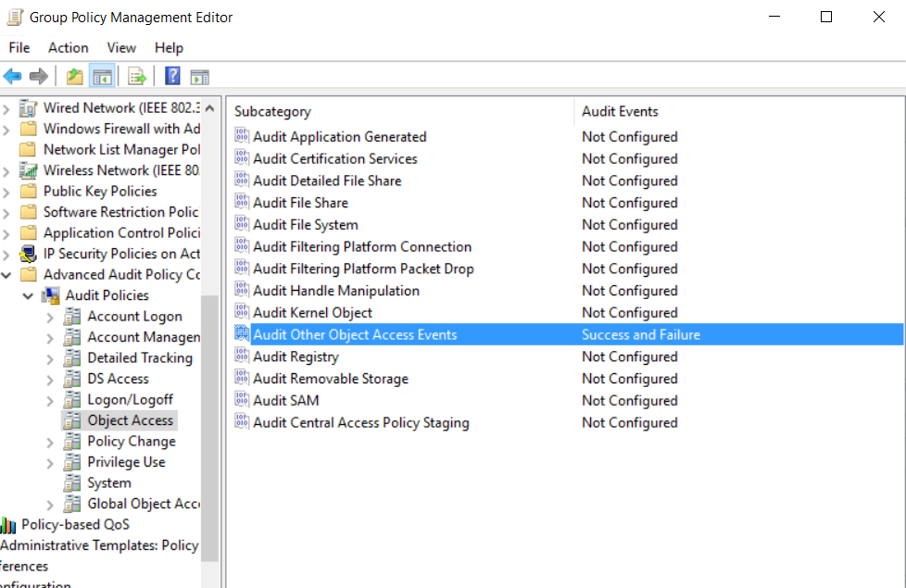Open the View menu

click(x=120, y=47)
